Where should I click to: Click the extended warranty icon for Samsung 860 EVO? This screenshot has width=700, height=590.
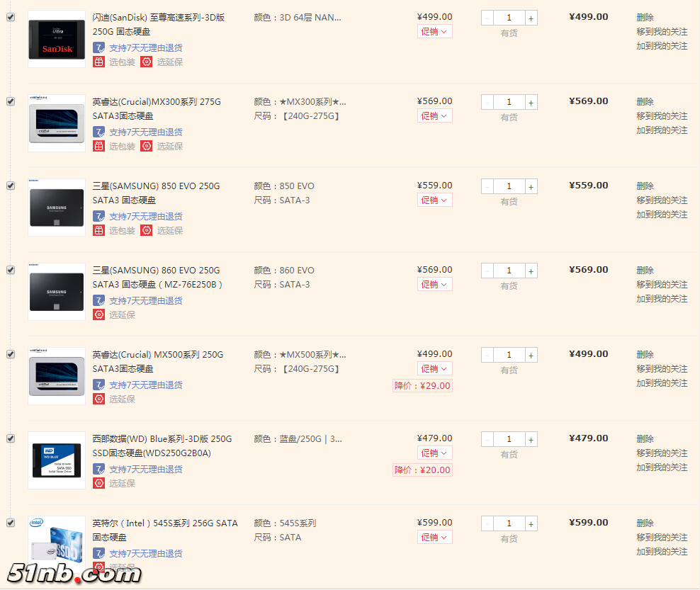pos(98,314)
